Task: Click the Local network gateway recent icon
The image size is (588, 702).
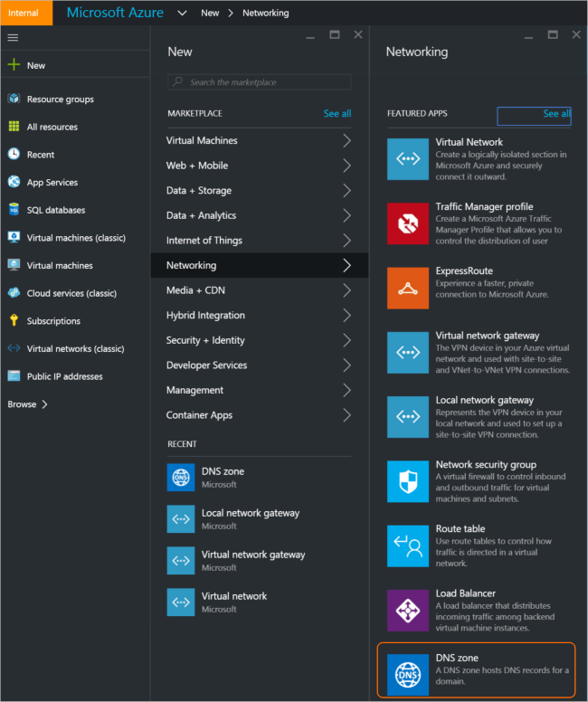Action: (181, 519)
